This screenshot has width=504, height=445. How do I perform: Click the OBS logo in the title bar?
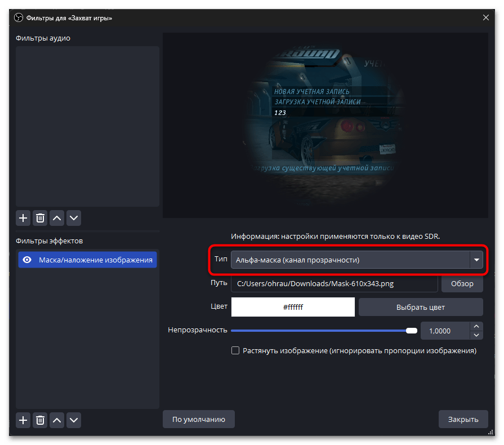(x=19, y=17)
